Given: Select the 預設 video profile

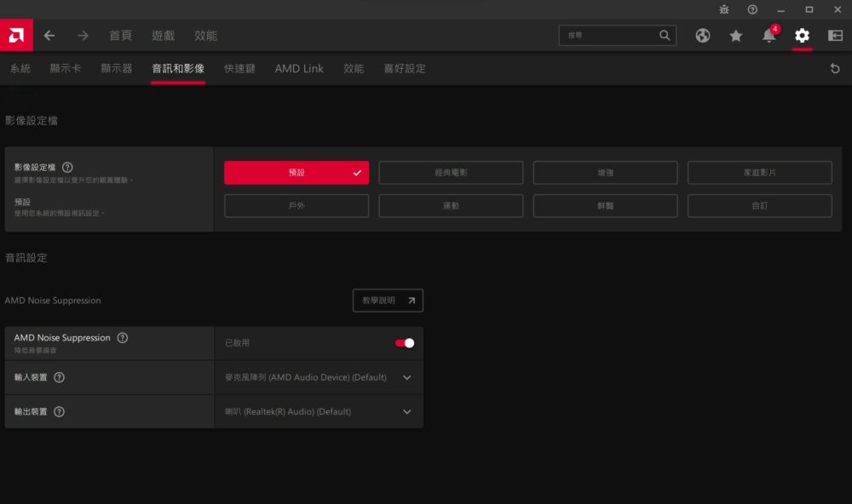Looking at the screenshot, I should click(296, 173).
